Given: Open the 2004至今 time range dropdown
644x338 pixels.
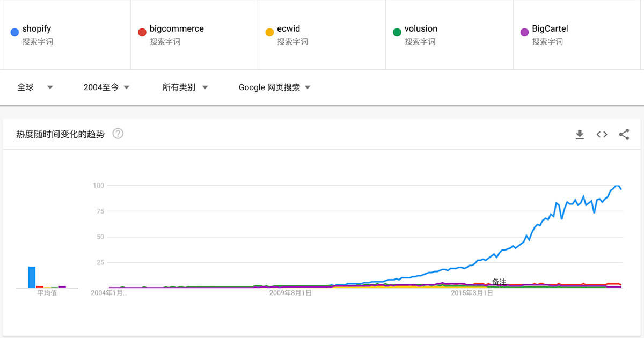Looking at the screenshot, I should click(106, 87).
